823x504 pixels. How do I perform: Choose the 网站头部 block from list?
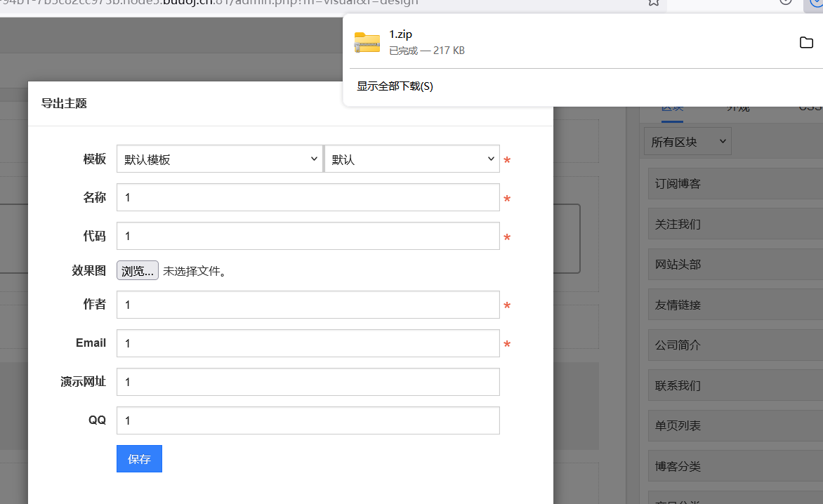(x=734, y=265)
